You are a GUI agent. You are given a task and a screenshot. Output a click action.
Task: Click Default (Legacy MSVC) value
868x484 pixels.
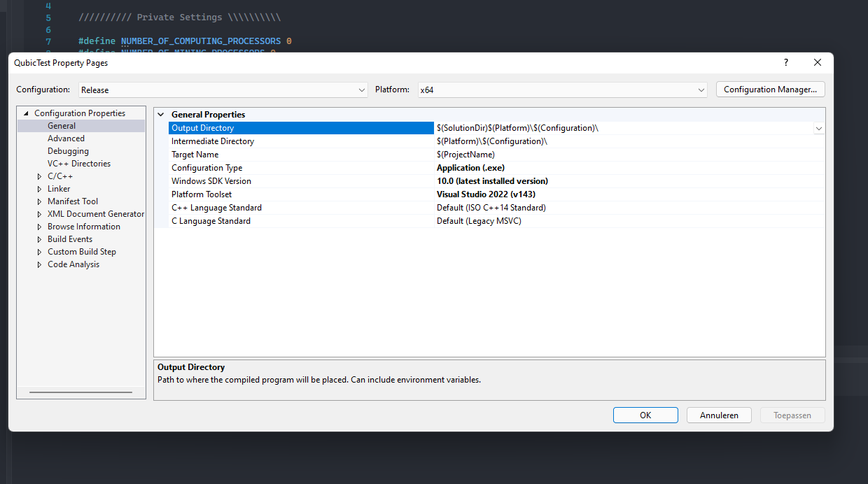pyautogui.click(x=479, y=221)
